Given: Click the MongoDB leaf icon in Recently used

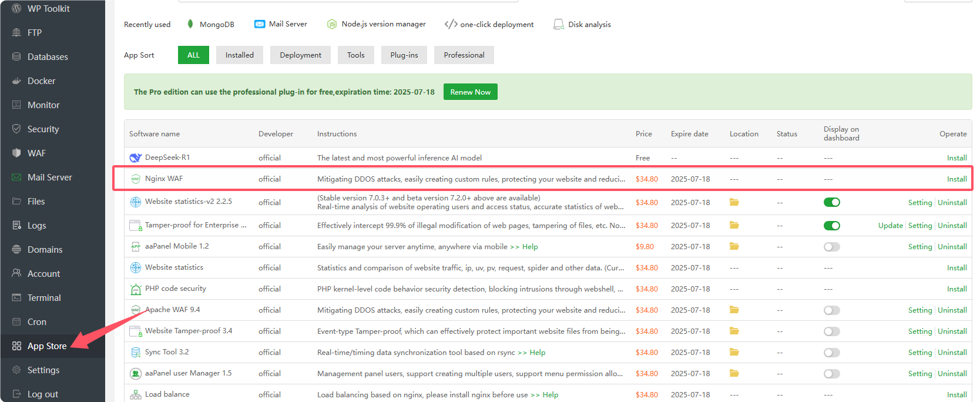Looking at the screenshot, I should click(x=190, y=24).
